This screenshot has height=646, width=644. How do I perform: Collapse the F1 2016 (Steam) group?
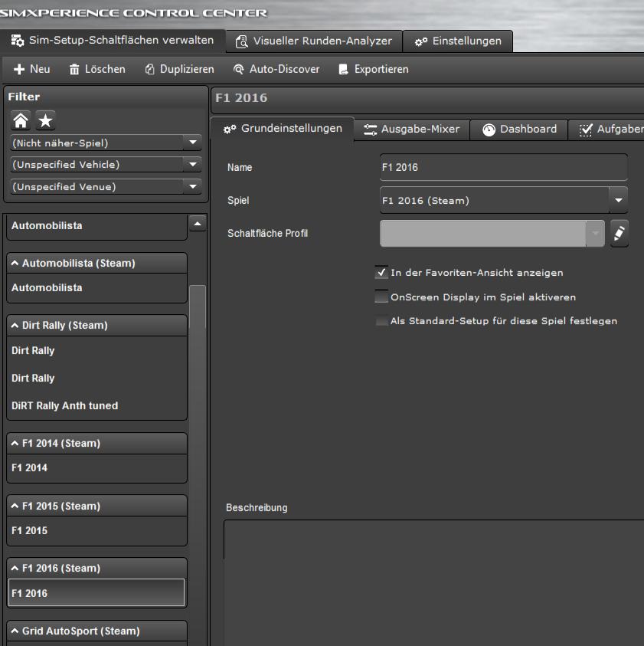[15, 568]
